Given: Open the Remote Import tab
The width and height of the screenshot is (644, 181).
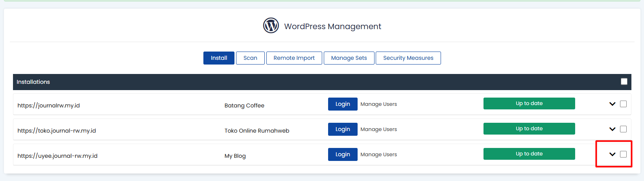Looking at the screenshot, I should coord(294,58).
